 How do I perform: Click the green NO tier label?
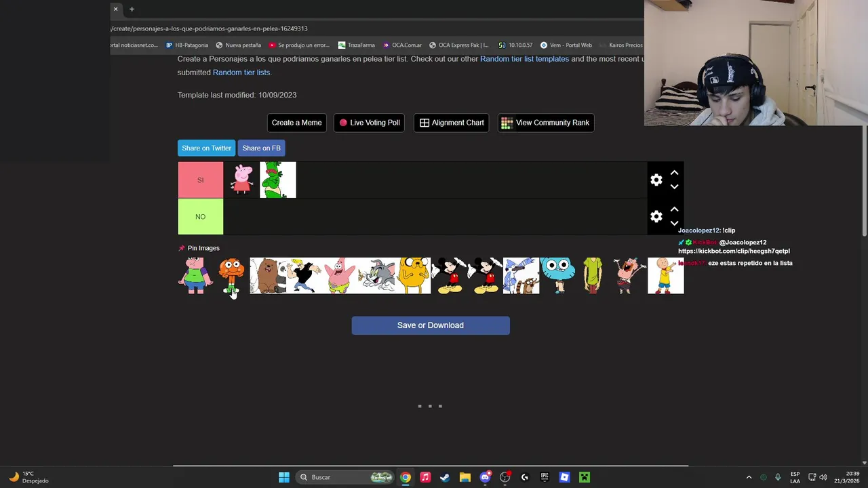(200, 216)
